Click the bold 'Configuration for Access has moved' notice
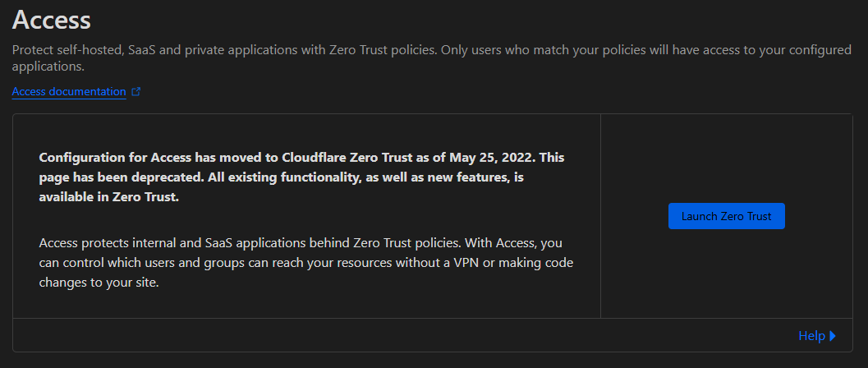 click(301, 177)
